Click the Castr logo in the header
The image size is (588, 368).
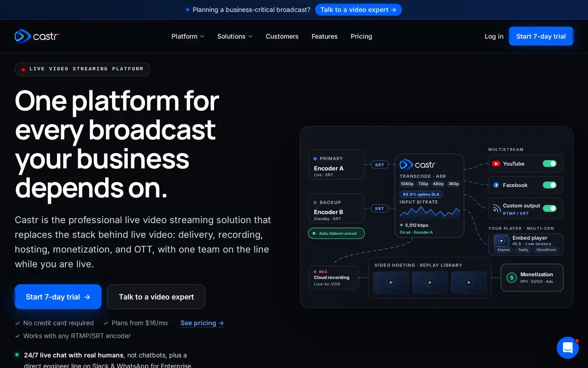tap(37, 36)
